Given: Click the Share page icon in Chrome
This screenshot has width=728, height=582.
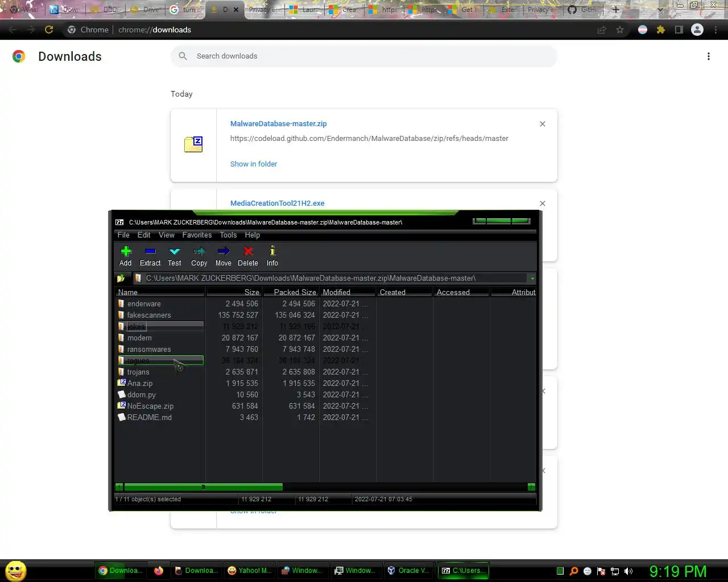Looking at the screenshot, I should click(x=601, y=30).
